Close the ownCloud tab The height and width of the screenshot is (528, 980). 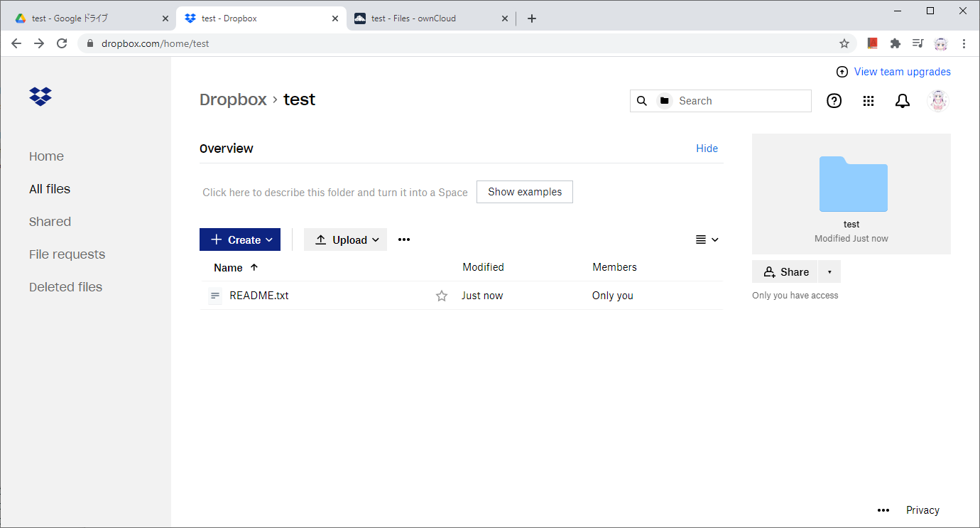[x=505, y=18]
